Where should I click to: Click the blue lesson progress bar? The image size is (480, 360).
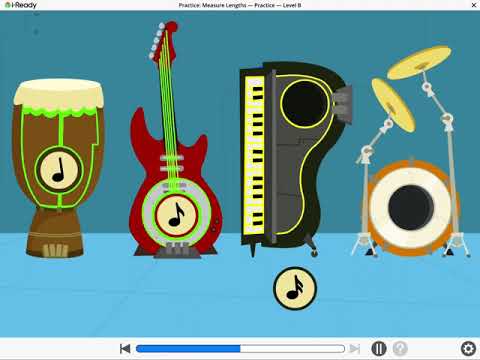[x=240, y=349]
